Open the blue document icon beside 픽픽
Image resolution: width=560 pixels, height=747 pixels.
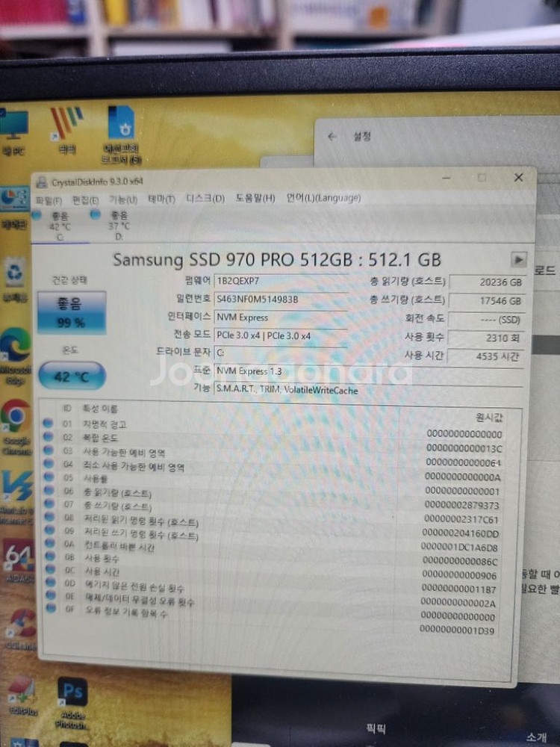pos(121,134)
